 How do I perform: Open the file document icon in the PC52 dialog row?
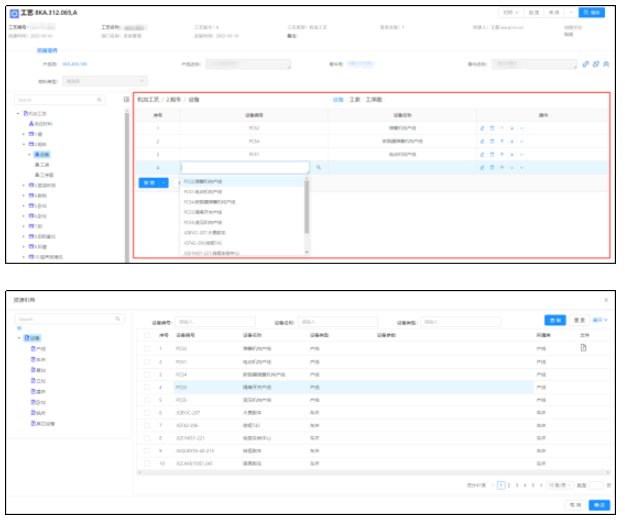tap(583, 347)
